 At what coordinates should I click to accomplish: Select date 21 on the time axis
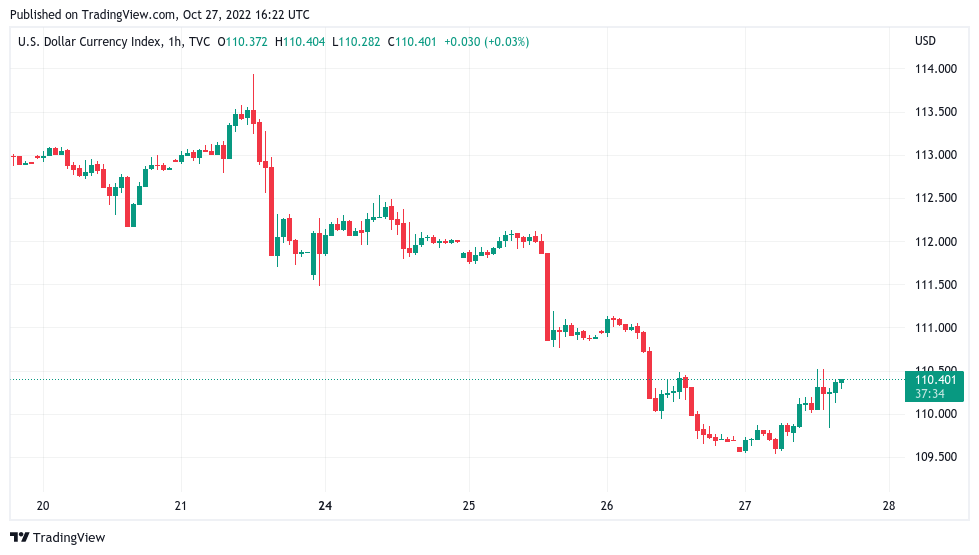coord(180,505)
